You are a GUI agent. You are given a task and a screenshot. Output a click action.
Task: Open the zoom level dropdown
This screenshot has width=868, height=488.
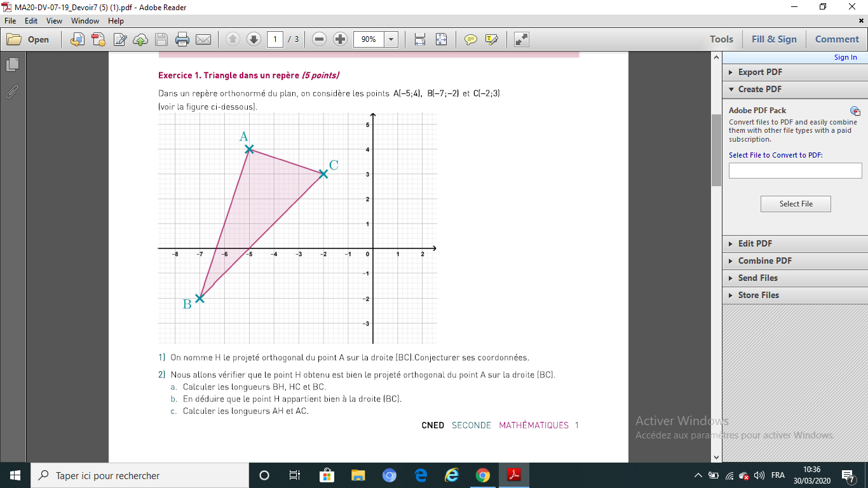pos(391,39)
